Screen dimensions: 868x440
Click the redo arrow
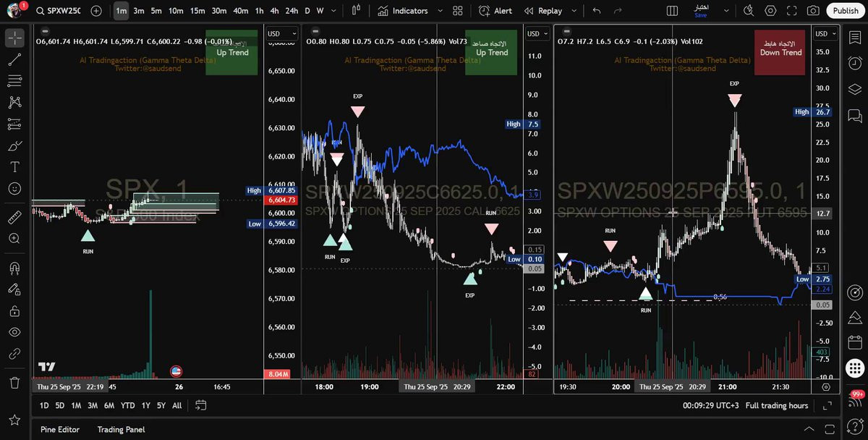618,11
